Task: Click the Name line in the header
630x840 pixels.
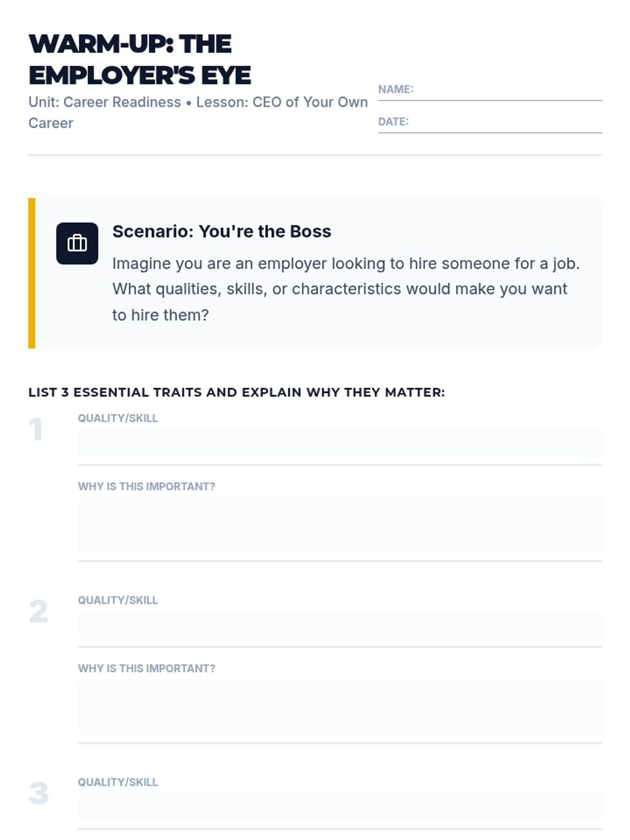Action: (x=490, y=90)
